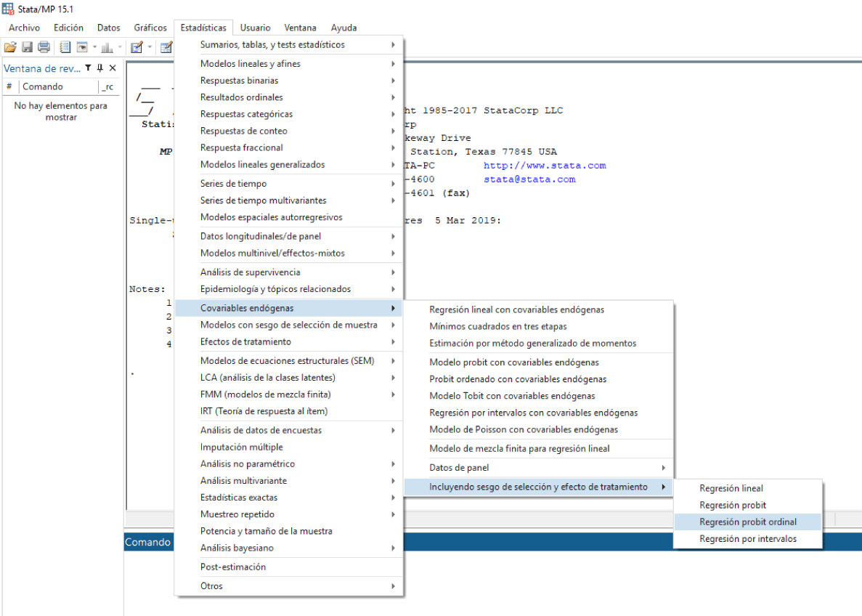Choose Estimación por método generalizado de momentos
The image size is (862, 616).
coord(539,343)
